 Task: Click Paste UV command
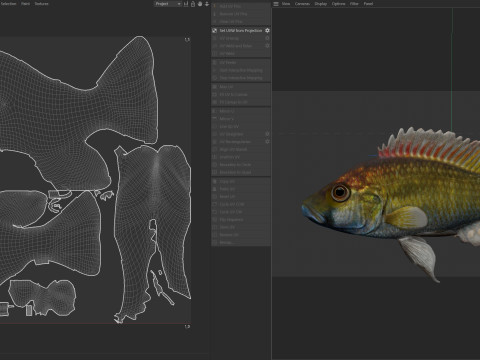coord(241,189)
